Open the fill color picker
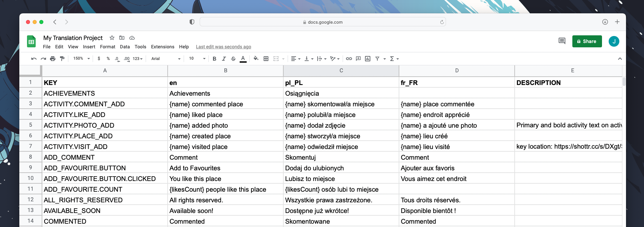This screenshot has height=227, width=644. coord(256,59)
